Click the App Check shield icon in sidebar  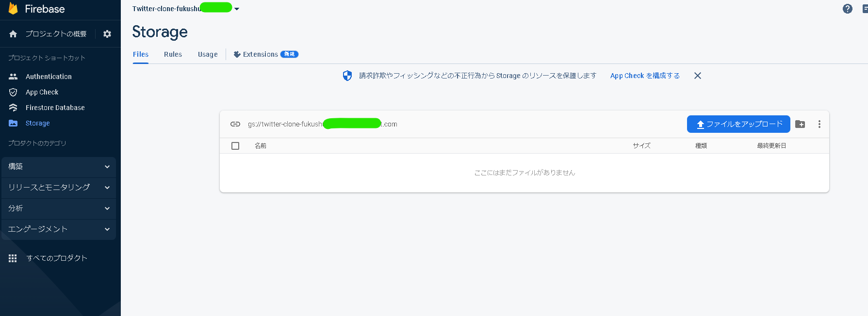13,92
